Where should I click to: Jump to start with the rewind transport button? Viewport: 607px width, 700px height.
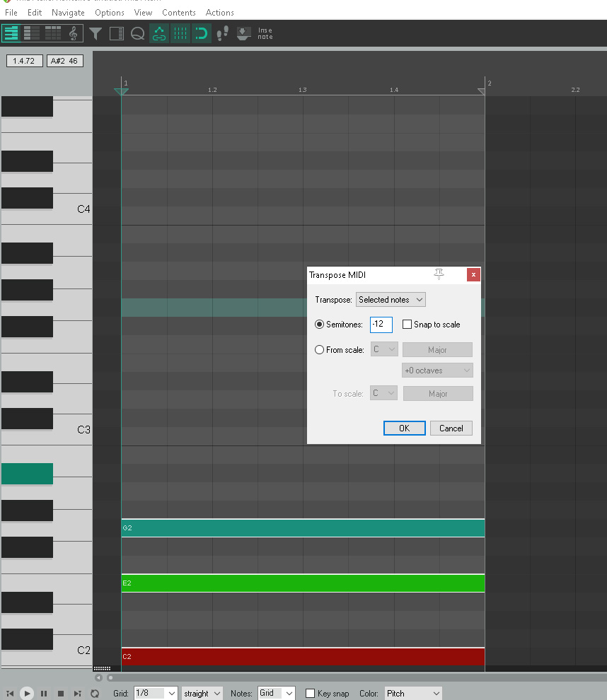(10, 694)
